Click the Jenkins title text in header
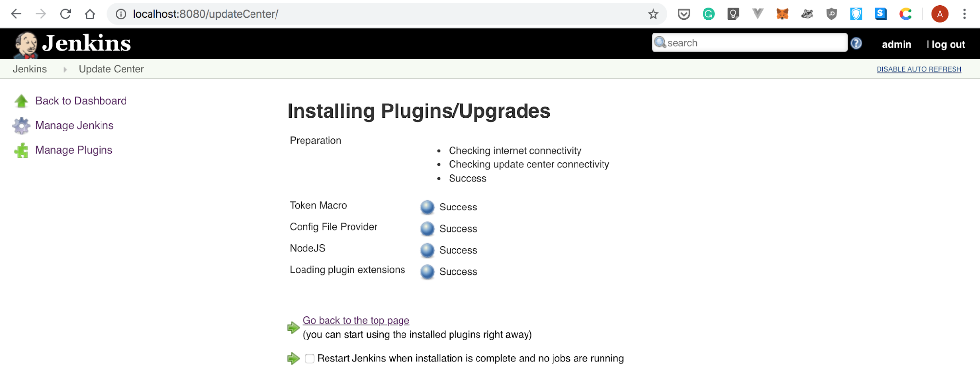 tap(87, 43)
